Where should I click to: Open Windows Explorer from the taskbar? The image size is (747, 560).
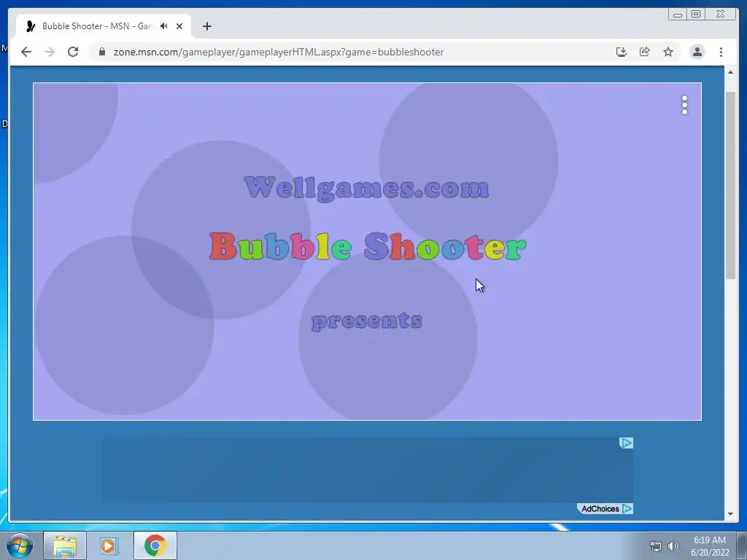tap(65, 545)
